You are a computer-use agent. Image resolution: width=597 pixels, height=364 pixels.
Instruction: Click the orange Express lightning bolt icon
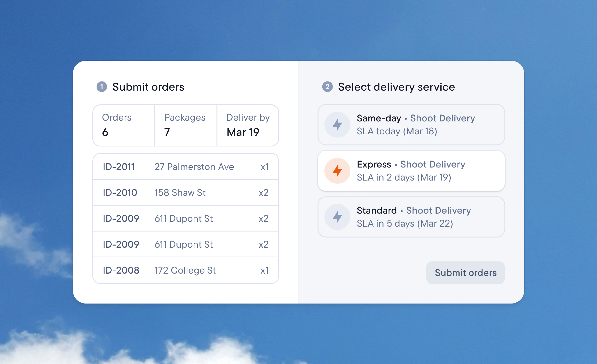[x=337, y=171]
